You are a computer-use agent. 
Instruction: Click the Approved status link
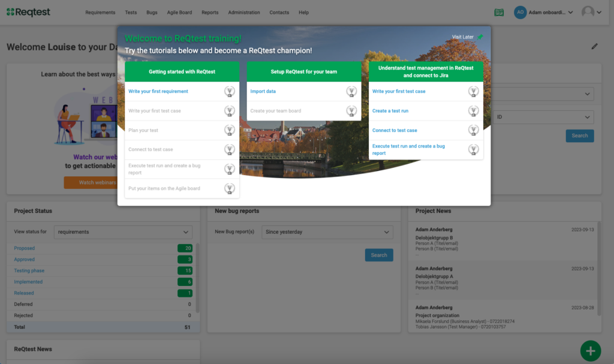pyautogui.click(x=24, y=260)
